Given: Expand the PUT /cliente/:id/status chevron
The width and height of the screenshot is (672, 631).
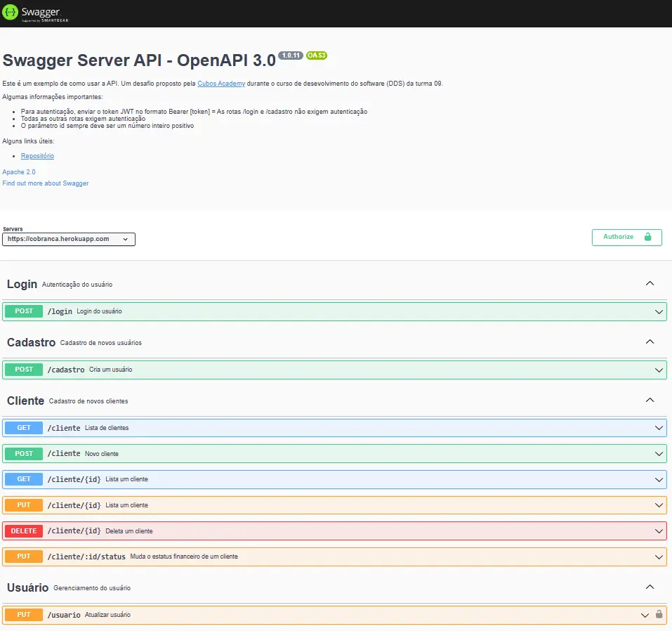Looking at the screenshot, I should (x=659, y=557).
